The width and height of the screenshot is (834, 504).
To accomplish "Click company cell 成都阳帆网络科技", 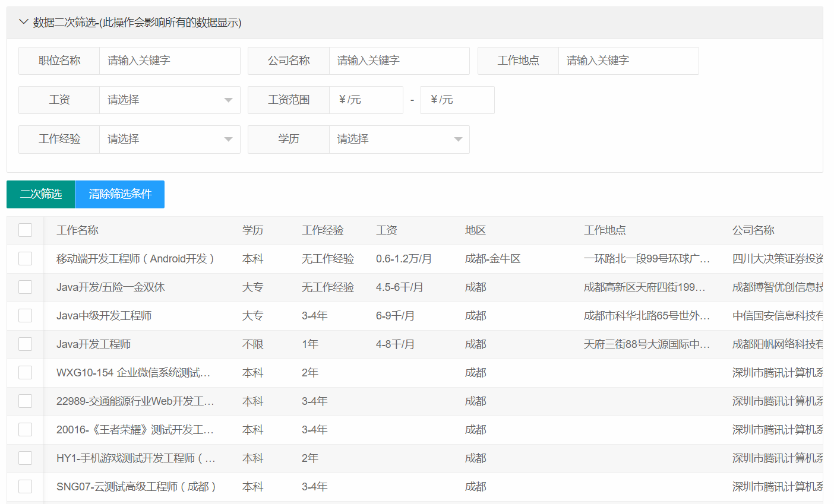I will click(778, 344).
